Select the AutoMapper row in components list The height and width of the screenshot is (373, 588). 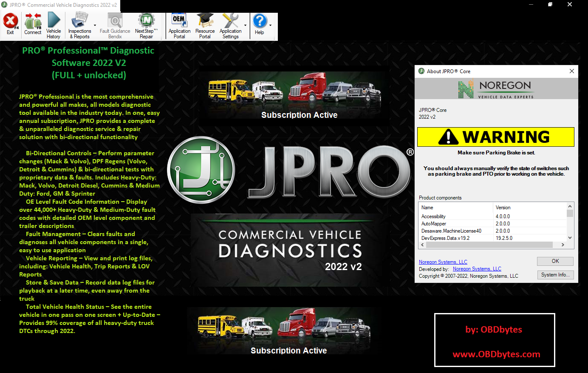(x=434, y=224)
